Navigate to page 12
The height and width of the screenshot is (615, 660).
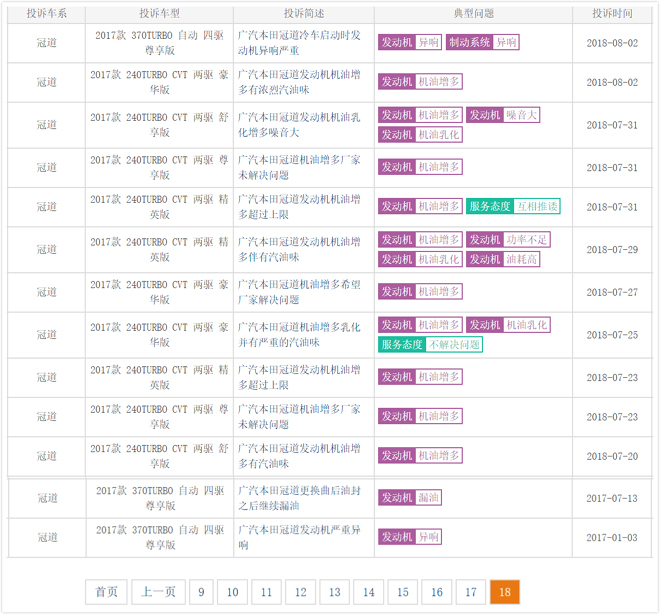click(x=300, y=592)
